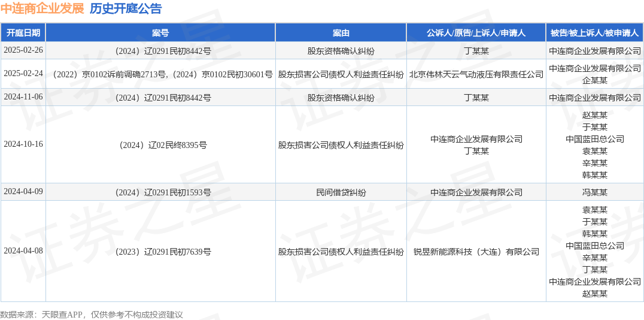Click plaintiff 中连商企业发展有限公司 in the 2024-04-09 row
Screen dimensions: 644x320
pyautogui.click(x=476, y=192)
